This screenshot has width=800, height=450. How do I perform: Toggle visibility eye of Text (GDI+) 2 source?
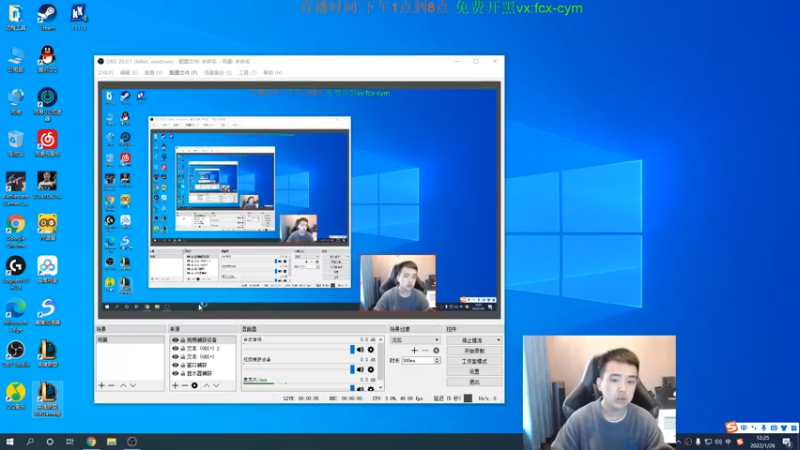pyautogui.click(x=175, y=348)
